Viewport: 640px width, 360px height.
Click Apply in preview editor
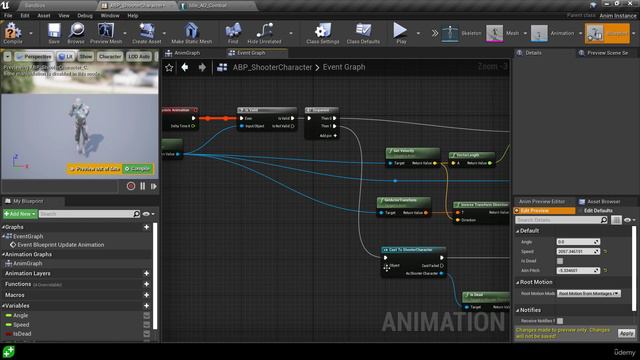[x=626, y=333]
